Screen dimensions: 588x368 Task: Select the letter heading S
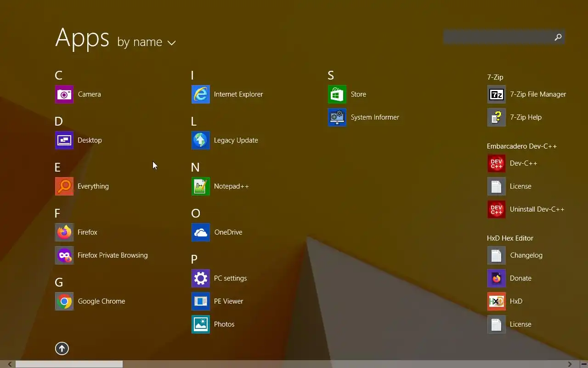coord(331,75)
